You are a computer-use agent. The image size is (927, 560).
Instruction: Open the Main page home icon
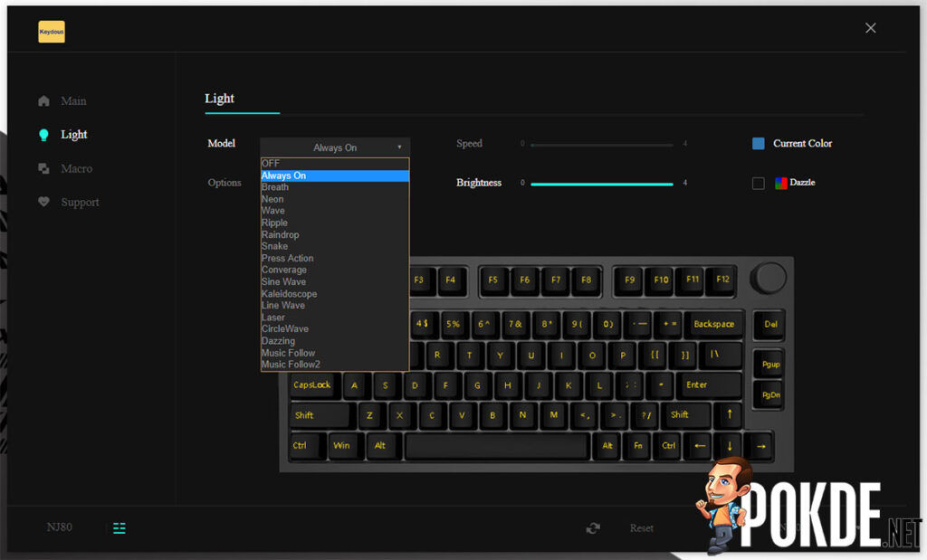click(x=43, y=101)
